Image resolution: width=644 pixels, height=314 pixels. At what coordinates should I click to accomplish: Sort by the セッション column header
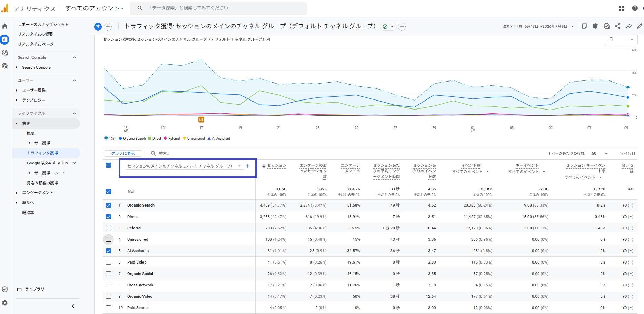[x=274, y=166]
